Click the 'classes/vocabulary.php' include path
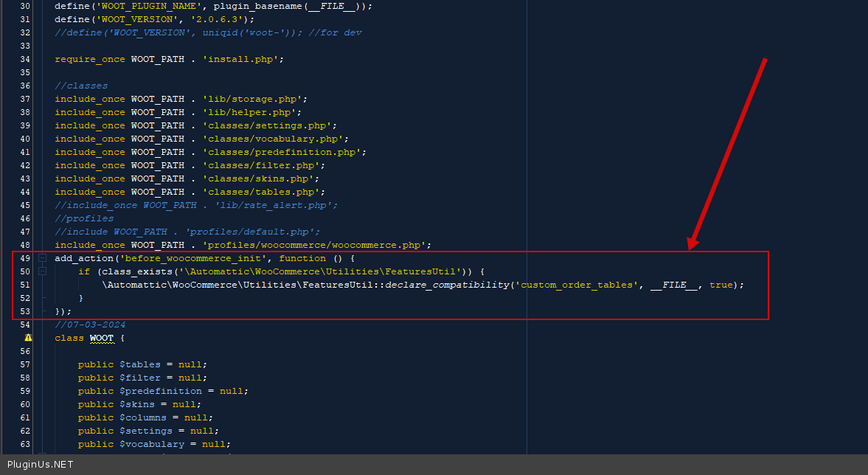The width and height of the screenshot is (868, 475). pyautogui.click(x=271, y=139)
